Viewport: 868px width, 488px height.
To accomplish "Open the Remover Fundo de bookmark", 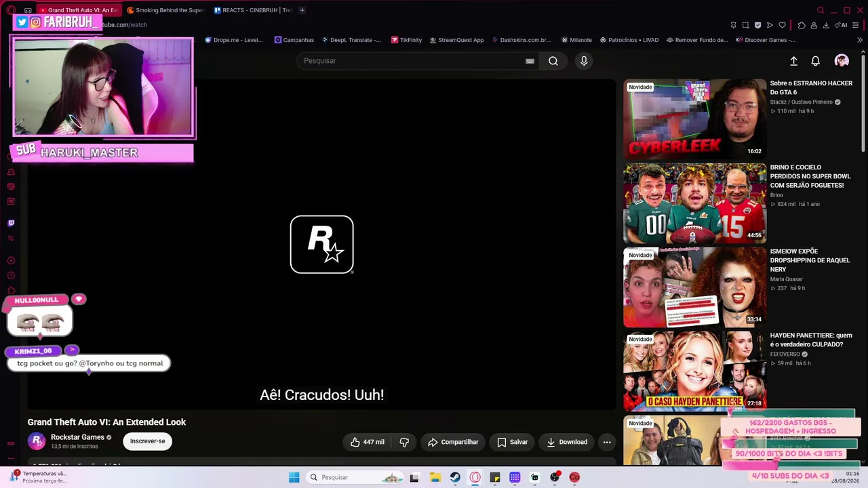I will 697,40.
